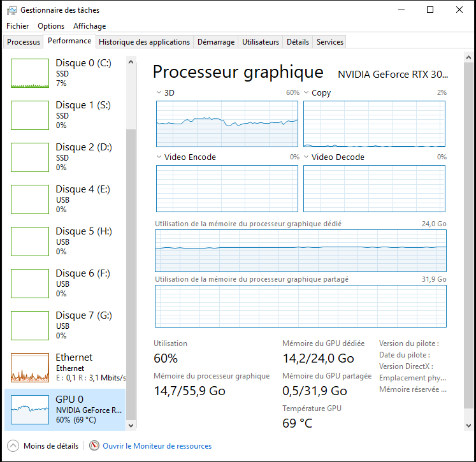Click the dedicated GPU memory usage graph
Image resolution: width=476 pixels, height=462 pixels.
tap(301, 250)
